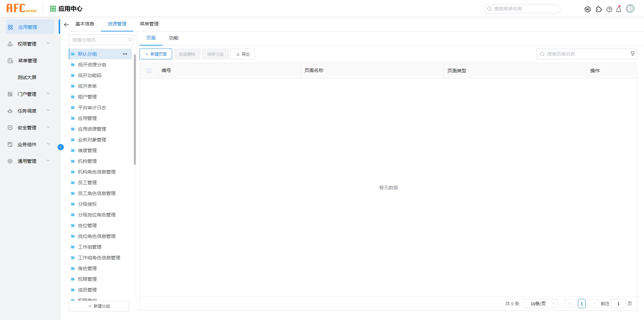Switch to the 菜单管理 tab

pos(149,24)
